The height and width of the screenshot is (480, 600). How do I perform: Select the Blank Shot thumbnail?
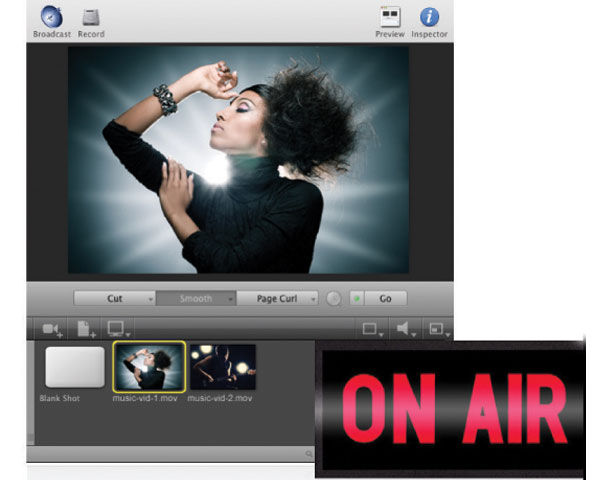click(74, 367)
